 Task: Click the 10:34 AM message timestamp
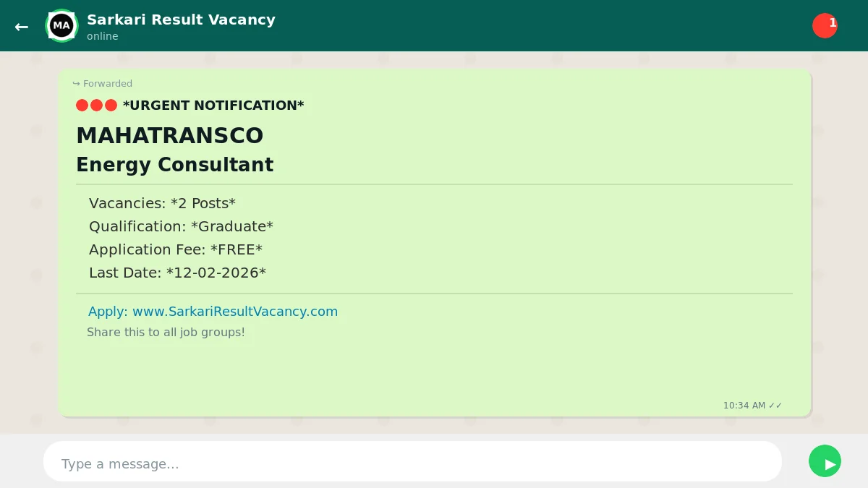tap(744, 406)
